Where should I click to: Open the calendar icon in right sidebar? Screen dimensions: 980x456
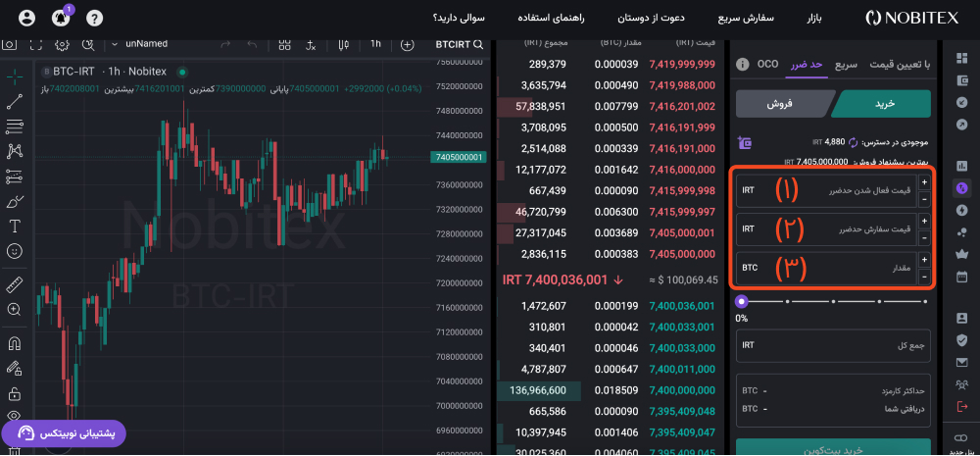[x=961, y=276]
